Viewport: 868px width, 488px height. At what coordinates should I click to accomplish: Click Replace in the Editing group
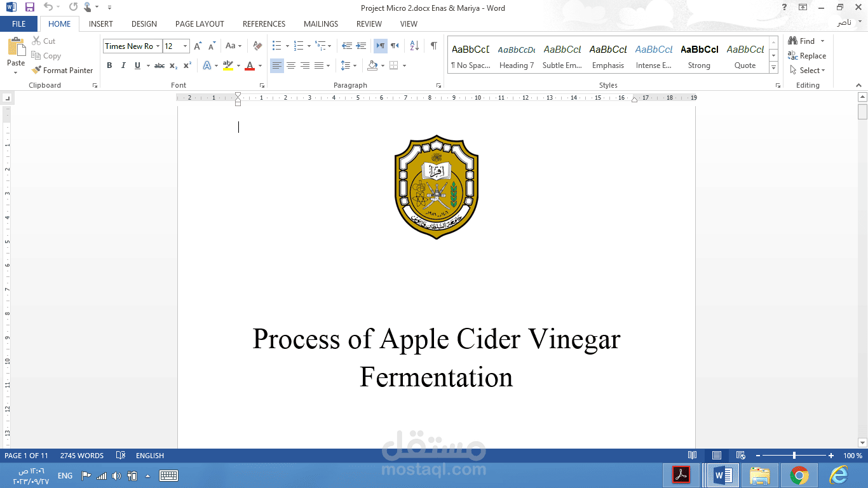(x=807, y=56)
